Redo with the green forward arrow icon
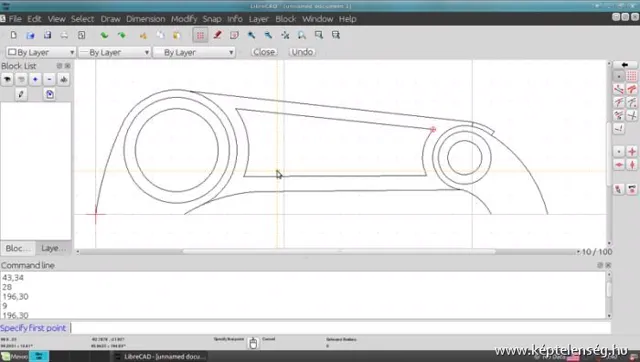 click(x=122, y=35)
